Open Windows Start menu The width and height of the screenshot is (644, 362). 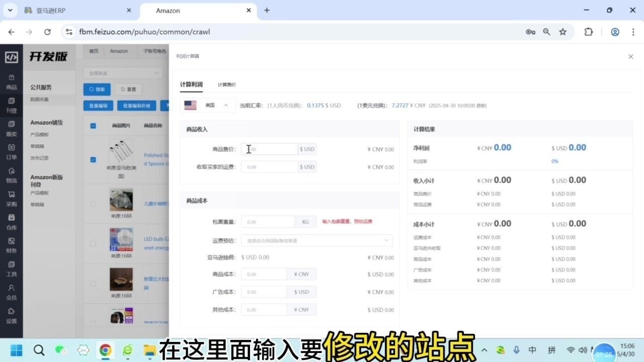point(16,350)
